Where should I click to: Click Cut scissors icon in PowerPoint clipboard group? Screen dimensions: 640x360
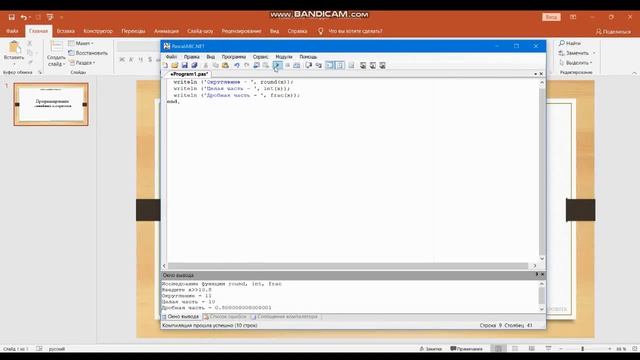pyautogui.click(x=29, y=43)
